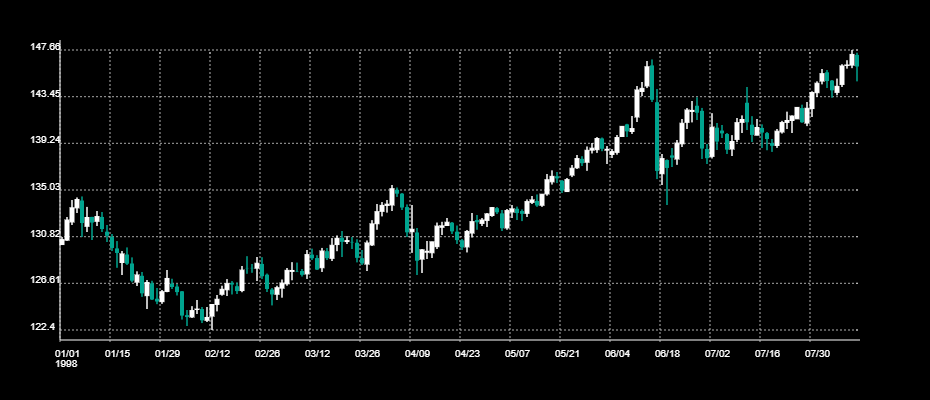930x400 pixels.
Task: Select the 07/30 date label
Action: pyautogui.click(x=817, y=354)
